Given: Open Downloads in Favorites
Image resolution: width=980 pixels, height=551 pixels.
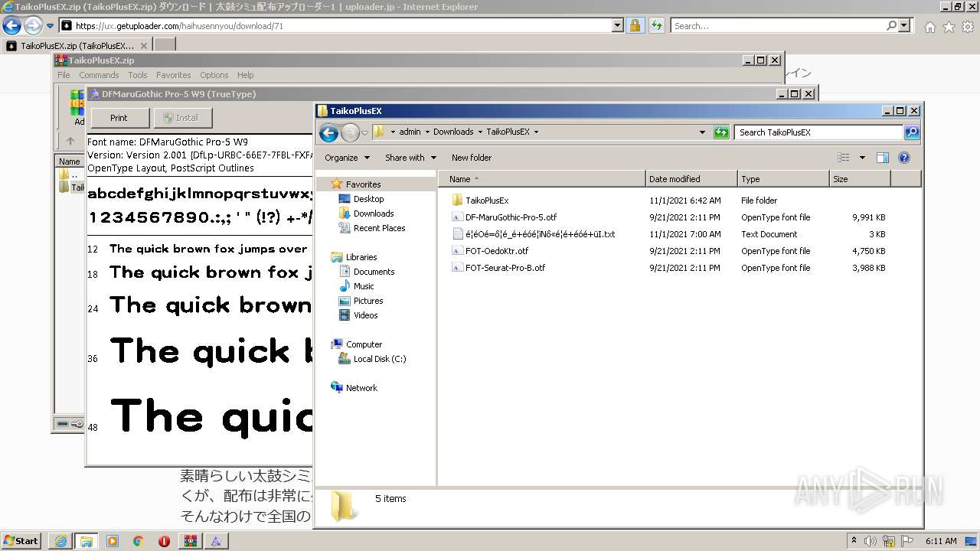Looking at the screenshot, I should coord(373,214).
